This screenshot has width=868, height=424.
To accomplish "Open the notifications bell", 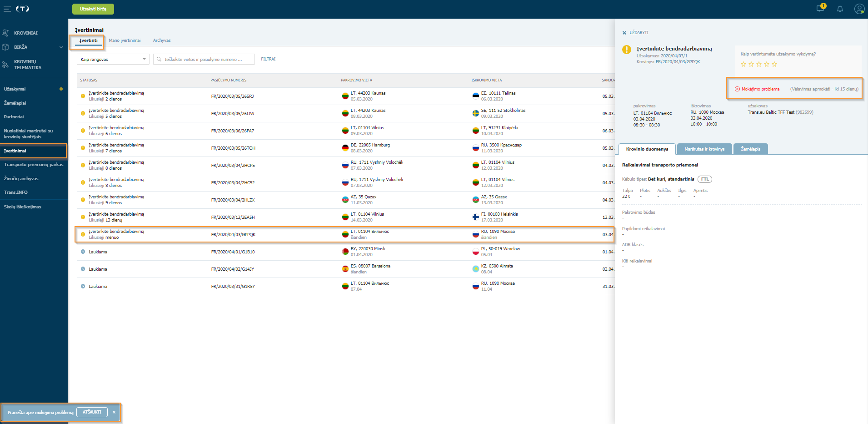I will (x=840, y=9).
